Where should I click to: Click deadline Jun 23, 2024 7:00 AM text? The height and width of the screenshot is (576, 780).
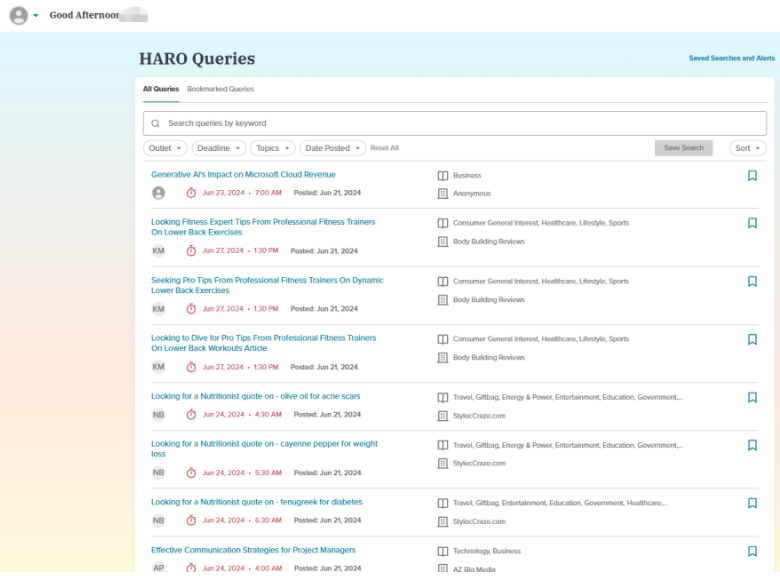pos(242,192)
